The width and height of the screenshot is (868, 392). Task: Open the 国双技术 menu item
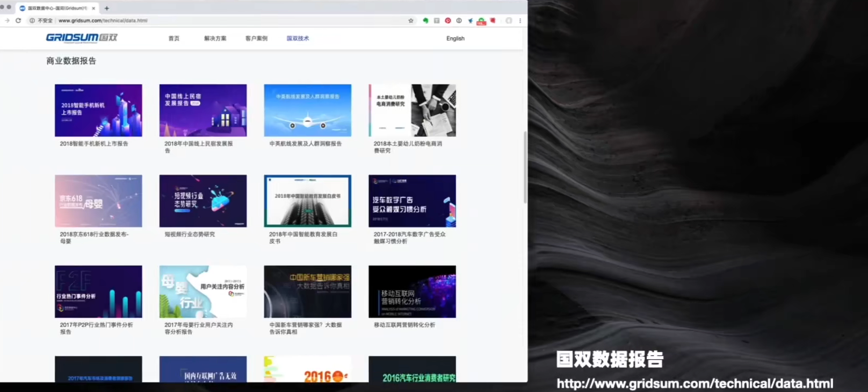[298, 38]
